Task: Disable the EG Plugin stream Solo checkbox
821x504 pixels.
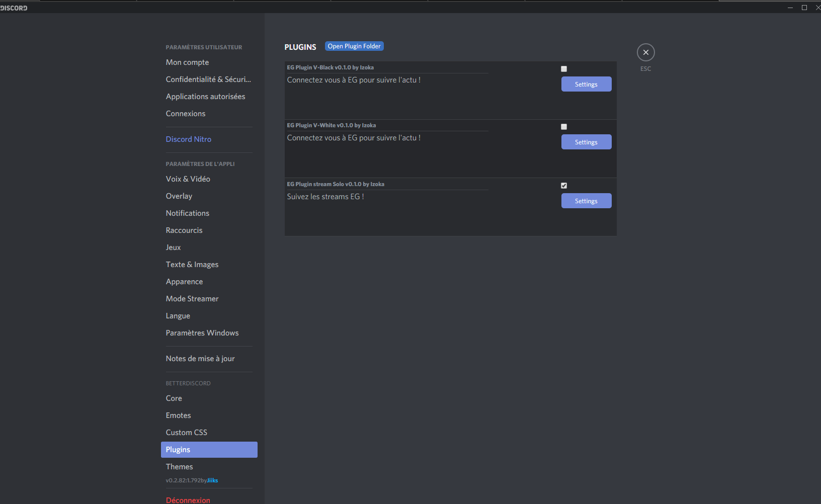Action: (x=564, y=186)
